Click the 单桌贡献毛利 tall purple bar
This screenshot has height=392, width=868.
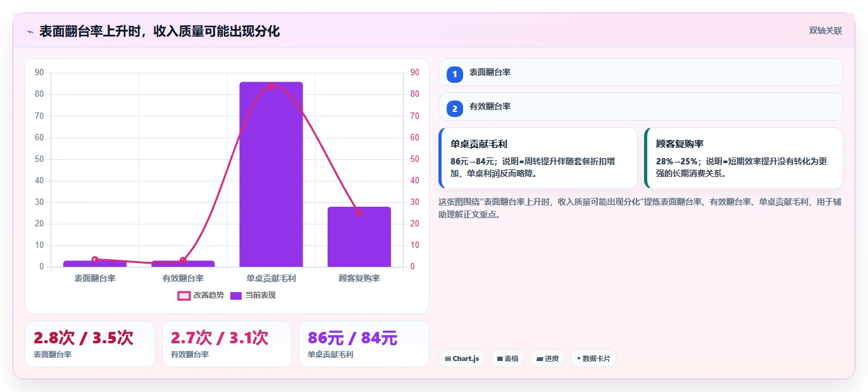[271, 175]
